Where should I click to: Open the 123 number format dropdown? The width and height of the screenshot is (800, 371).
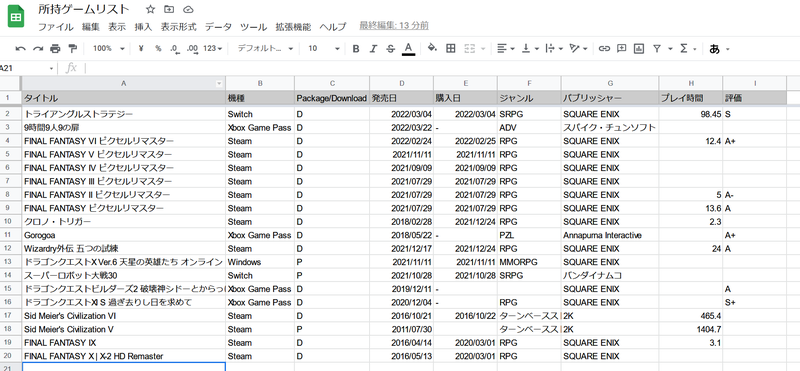pyautogui.click(x=212, y=48)
